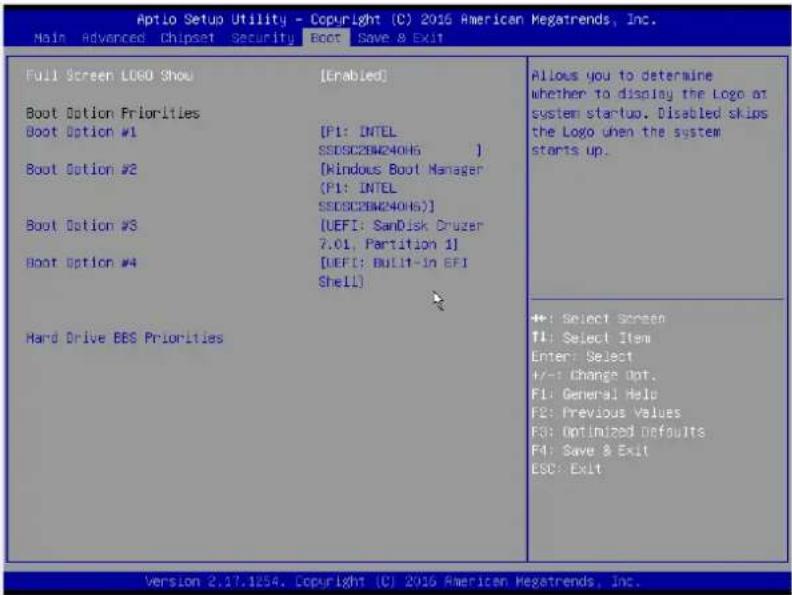The image size is (792, 595).
Task: Click the Aptio Setup Utility title text
Action: click(x=397, y=20)
